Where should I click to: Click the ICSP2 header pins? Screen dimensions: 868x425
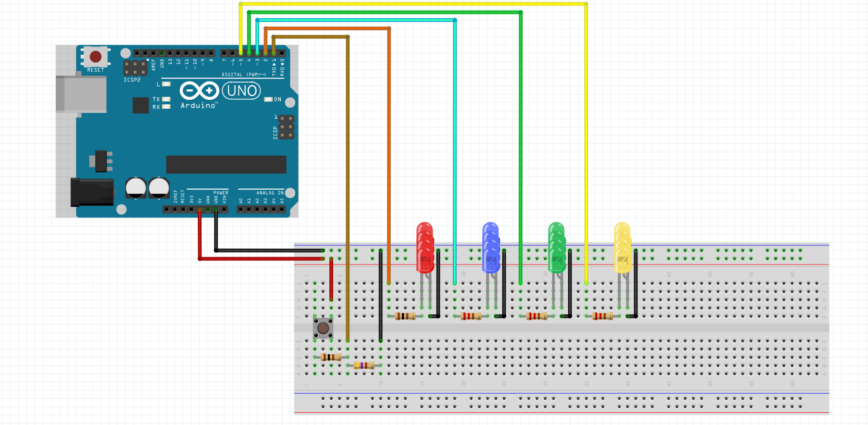(x=135, y=68)
